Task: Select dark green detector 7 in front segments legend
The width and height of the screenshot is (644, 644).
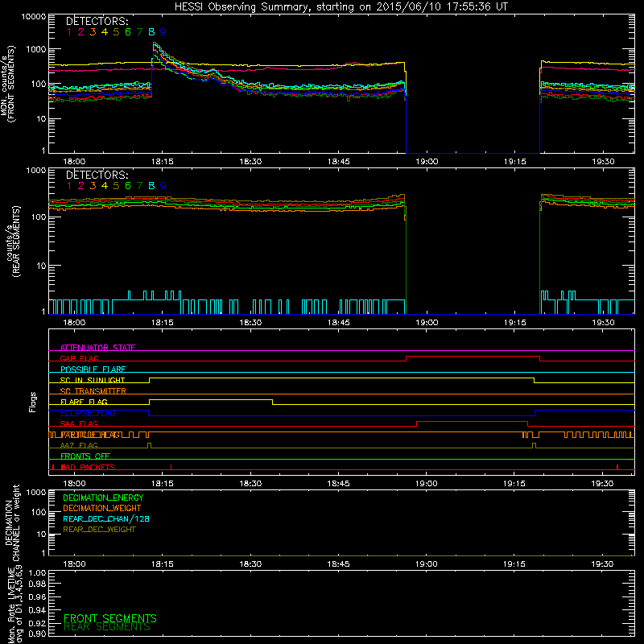Action: [139, 32]
